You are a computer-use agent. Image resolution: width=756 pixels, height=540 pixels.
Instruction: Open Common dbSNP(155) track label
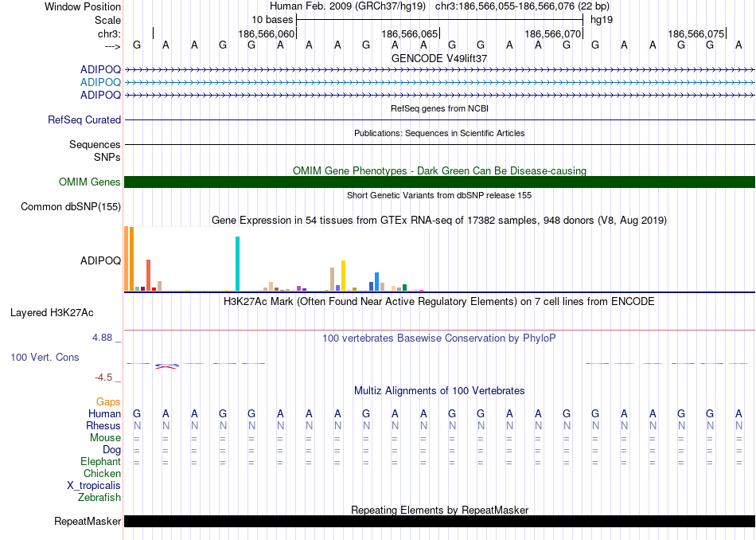pyautogui.click(x=70, y=207)
